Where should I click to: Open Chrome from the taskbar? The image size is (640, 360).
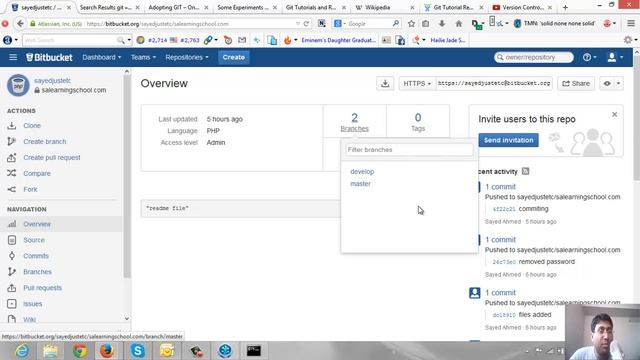click(80, 351)
